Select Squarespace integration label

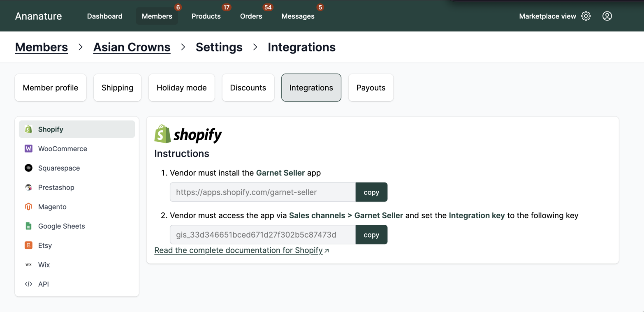(x=59, y=168)
